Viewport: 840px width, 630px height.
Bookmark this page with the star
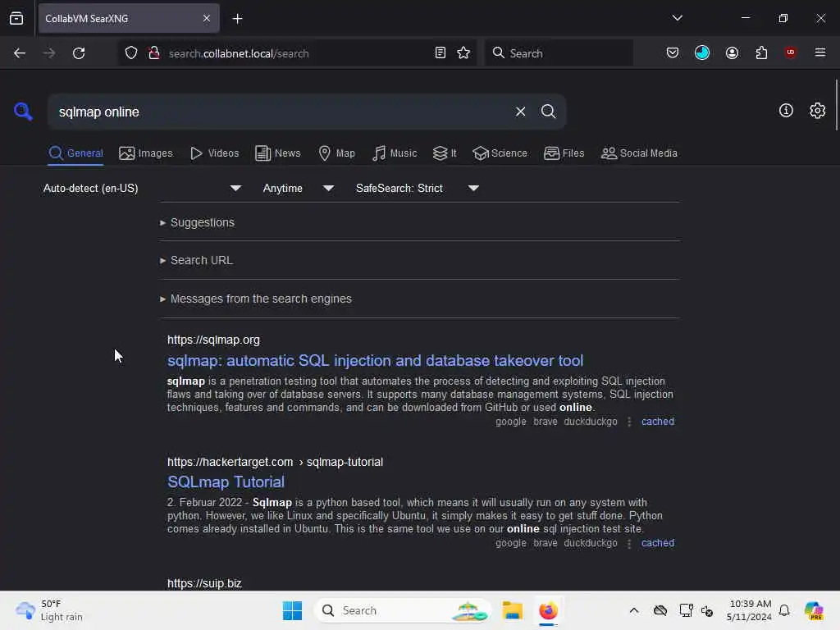[463, 53]
